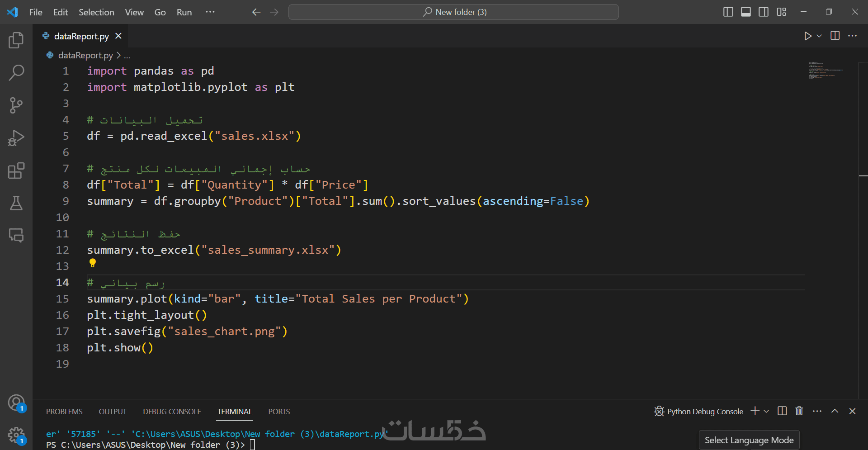The image size is (868, 450).
Task: Open the Source Control view
Action: [x=16, y=105]
